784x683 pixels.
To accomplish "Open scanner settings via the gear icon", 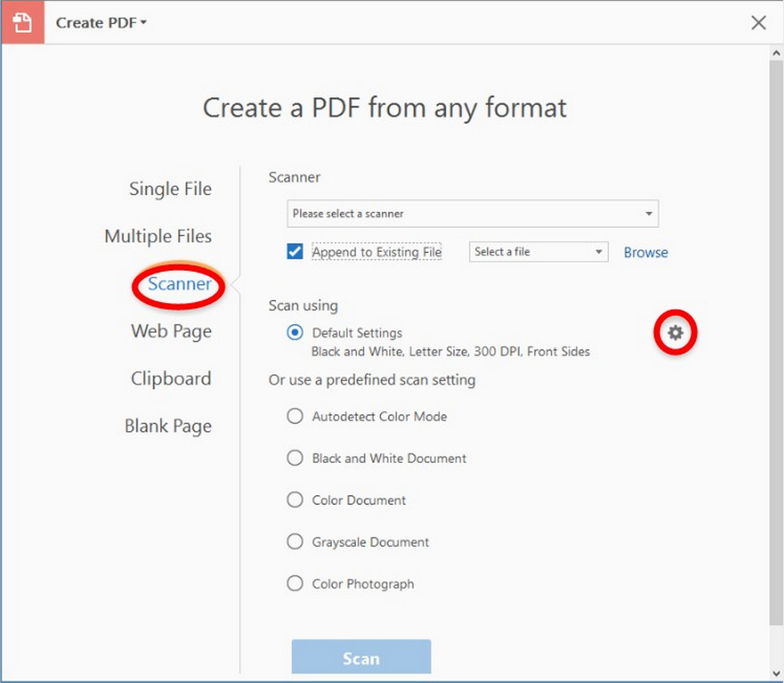I will 675,334.
